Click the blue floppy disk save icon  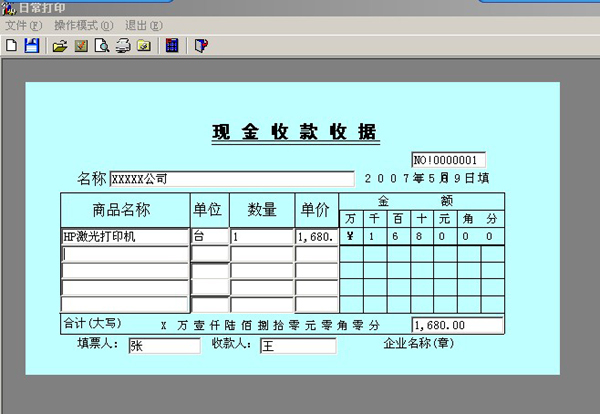(31, 45)
